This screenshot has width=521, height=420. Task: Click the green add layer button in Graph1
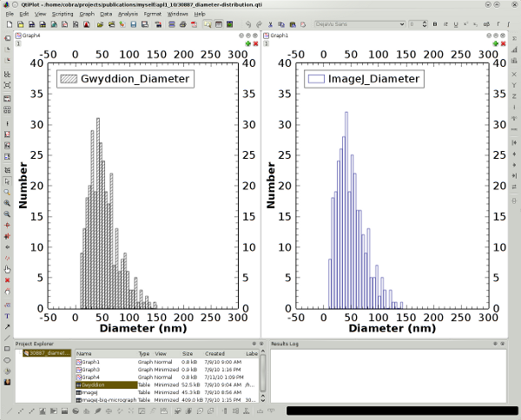coord(496,43)
